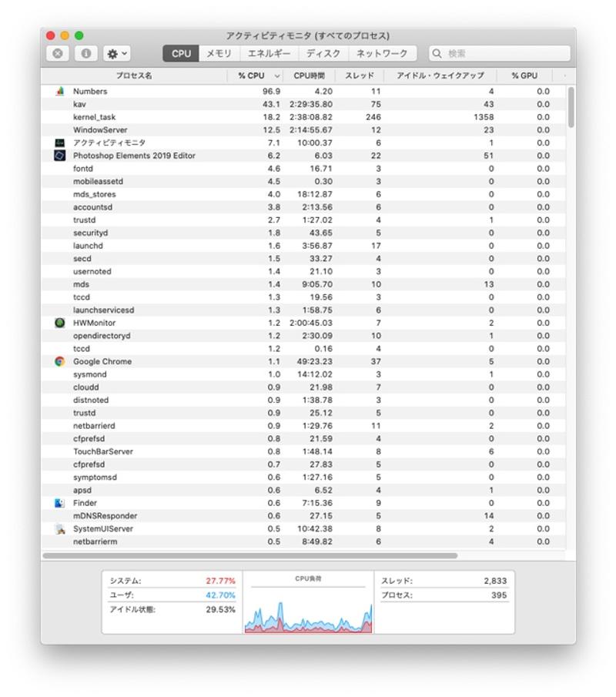Screen dimensions: 616x697
Task: Select the sysmond process row
Action: (303, 374)
